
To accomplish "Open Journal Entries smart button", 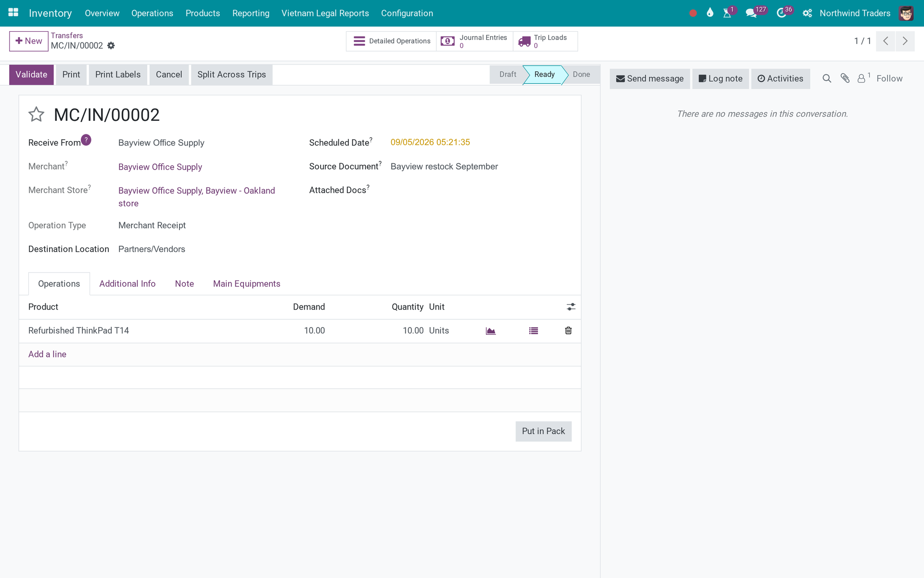I will [x=475, y=41].
